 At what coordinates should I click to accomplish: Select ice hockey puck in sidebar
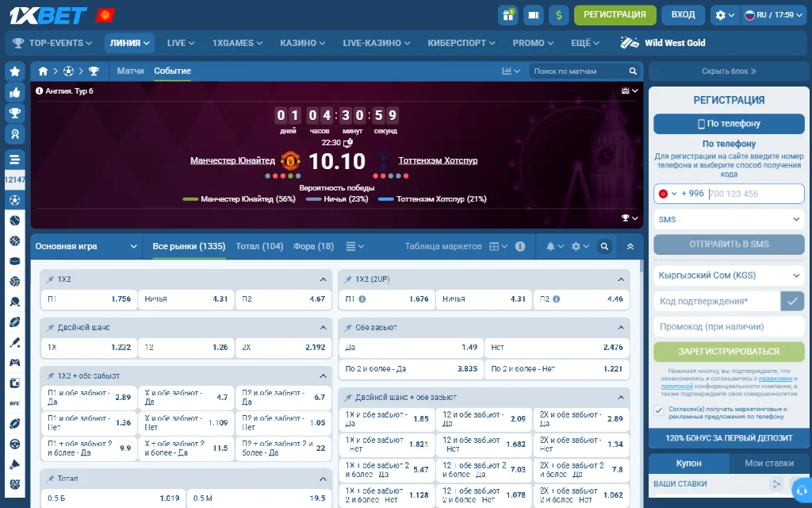15,260
